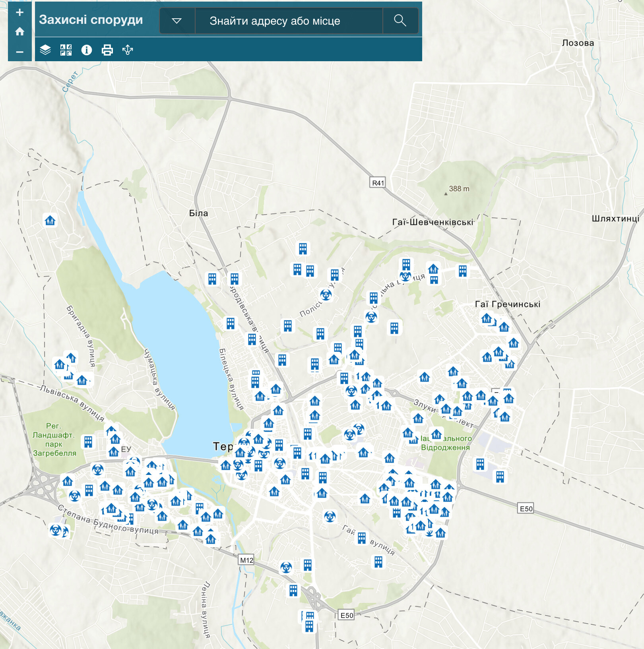Viewport: 644px width, 649px height.
Task: Click the Біла village label
Action: click(x=198, y=213)
